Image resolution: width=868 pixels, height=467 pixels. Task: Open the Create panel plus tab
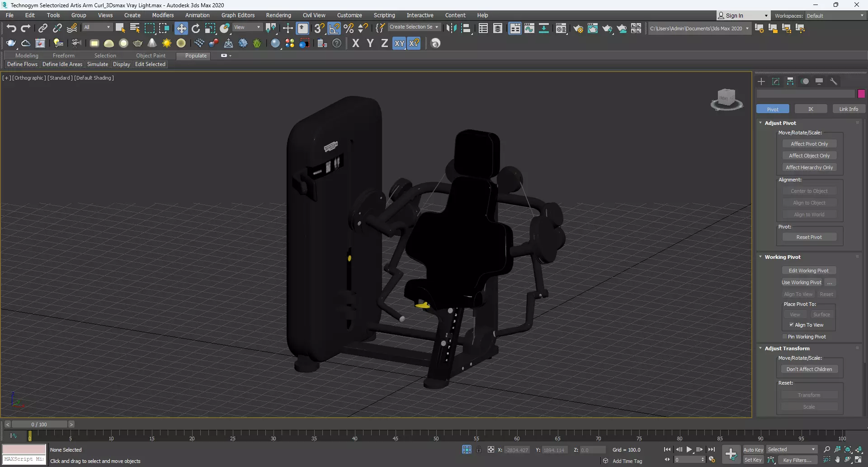[x=761, y=81]
